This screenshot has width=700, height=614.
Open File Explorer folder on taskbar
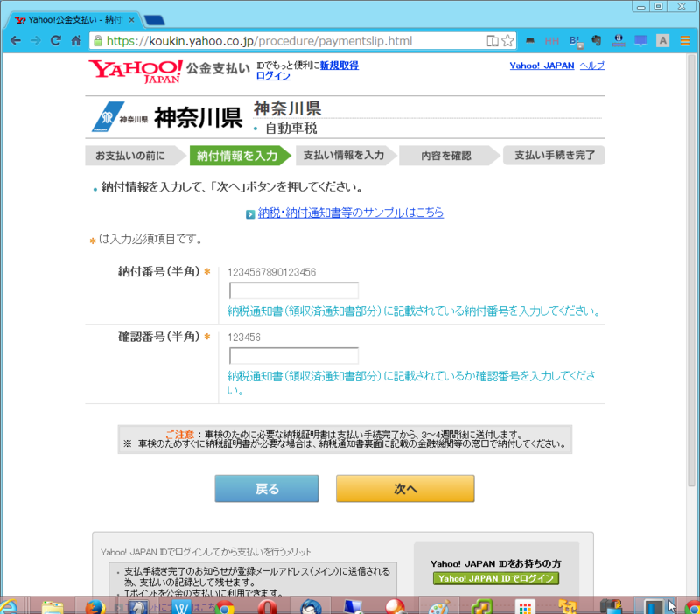pyautogui.click(x=52, y=607)
